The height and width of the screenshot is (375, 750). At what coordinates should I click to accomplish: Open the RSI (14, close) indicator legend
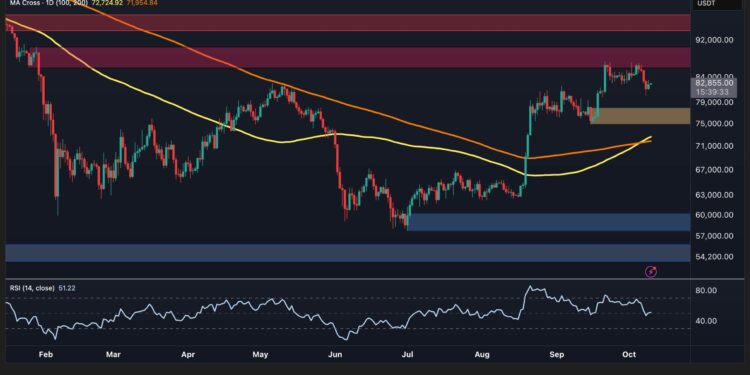31,288
